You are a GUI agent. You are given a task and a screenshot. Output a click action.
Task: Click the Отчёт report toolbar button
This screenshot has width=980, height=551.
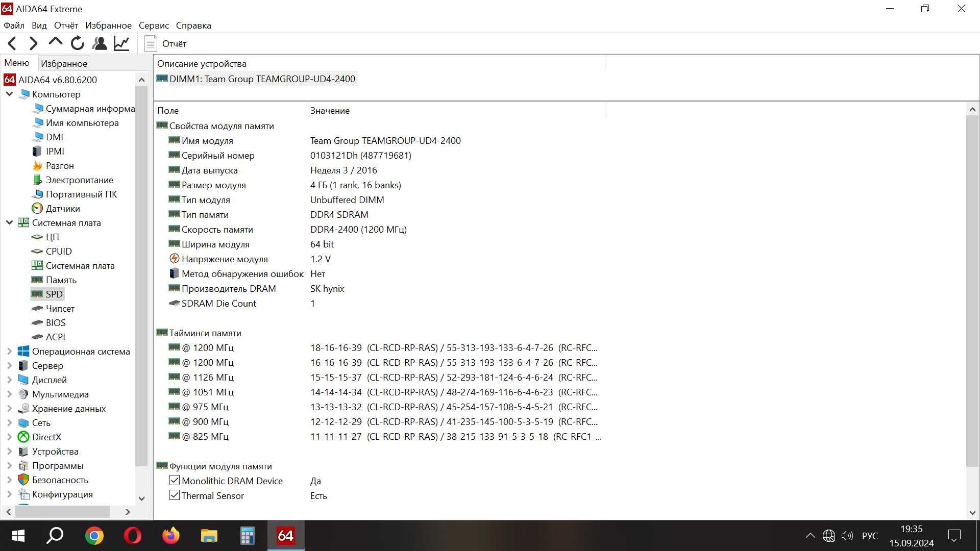point(166,44)
